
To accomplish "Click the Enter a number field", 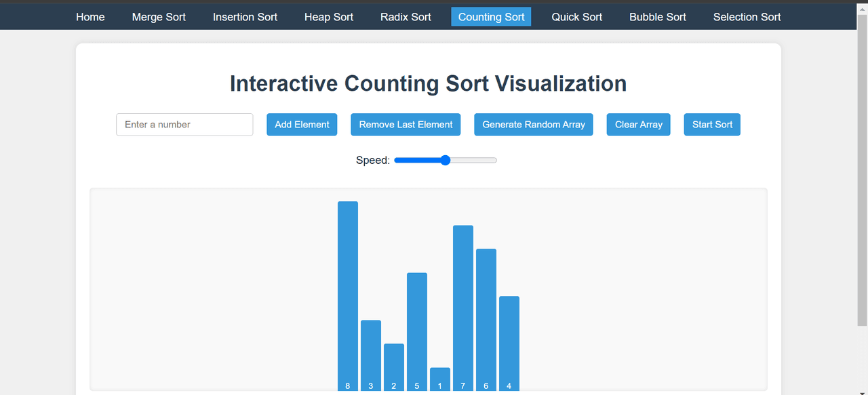I will click(x=184, y=125).
